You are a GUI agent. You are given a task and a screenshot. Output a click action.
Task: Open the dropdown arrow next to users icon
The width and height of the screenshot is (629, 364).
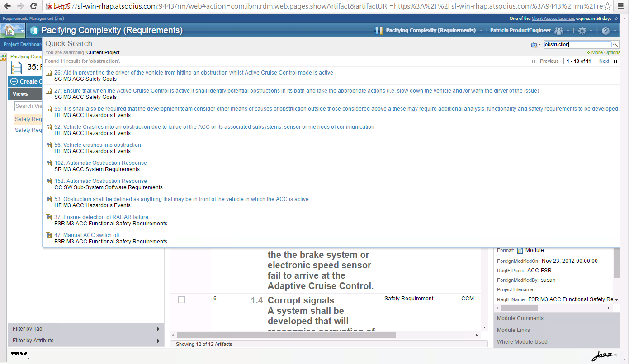click(x=568, y=31)
